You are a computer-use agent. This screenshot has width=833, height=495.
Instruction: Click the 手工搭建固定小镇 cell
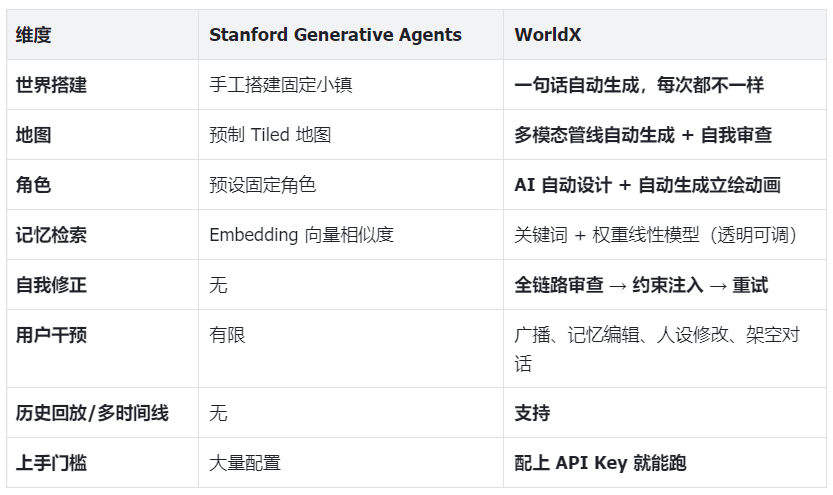point(351,85)
